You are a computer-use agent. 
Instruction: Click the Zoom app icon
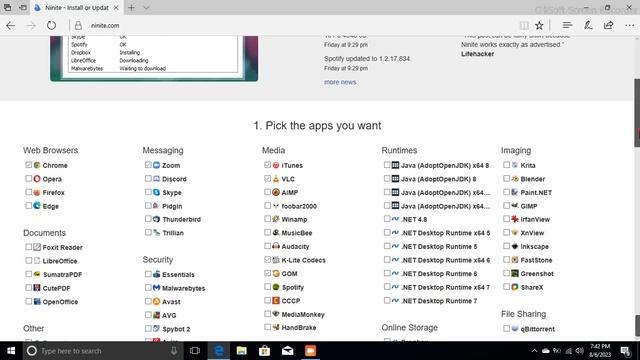click(156, 165)
